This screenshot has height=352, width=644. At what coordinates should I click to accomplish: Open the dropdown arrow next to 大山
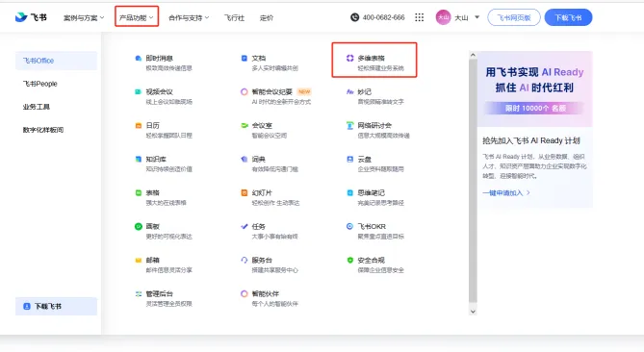coord(477,17)
